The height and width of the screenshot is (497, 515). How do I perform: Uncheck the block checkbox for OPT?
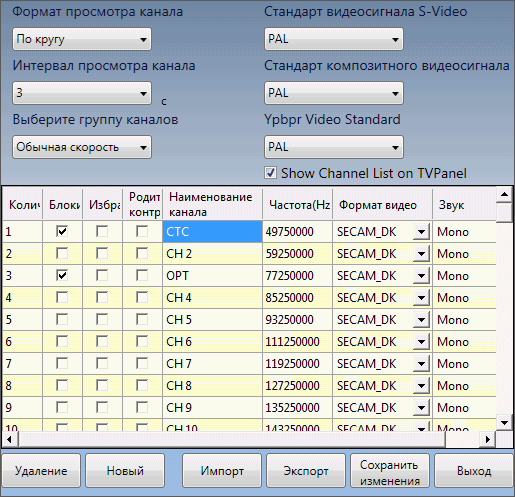coord(62,275)
